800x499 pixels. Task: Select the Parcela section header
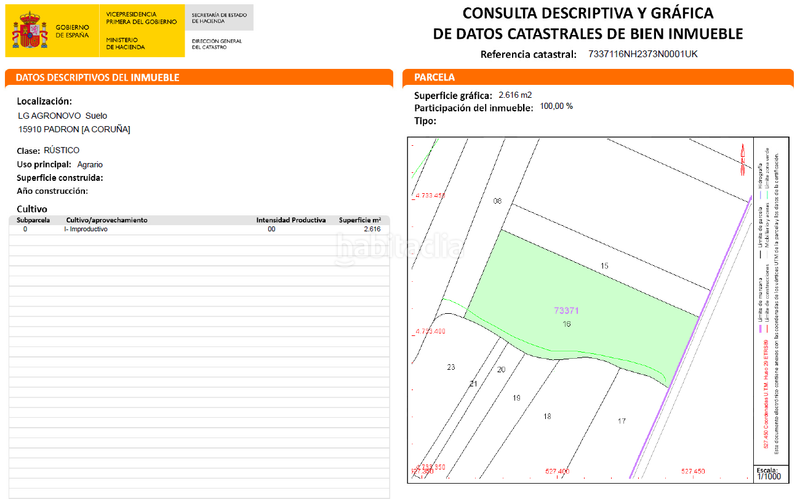click(x=434, y=78)
